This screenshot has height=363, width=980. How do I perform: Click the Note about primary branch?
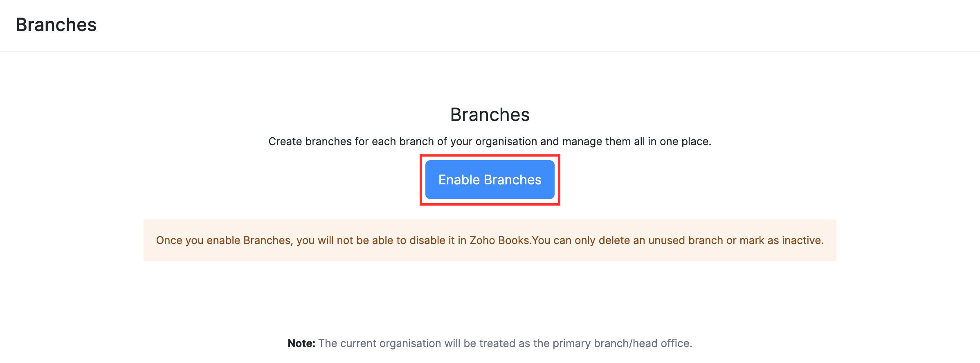pyautogui.click(x=490, y=343)
